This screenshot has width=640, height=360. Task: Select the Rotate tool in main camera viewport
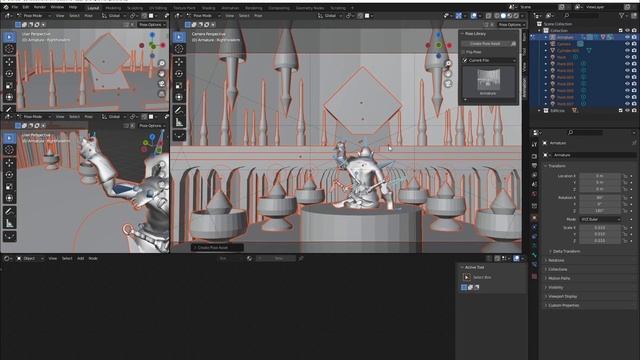[x=179, y=73]
